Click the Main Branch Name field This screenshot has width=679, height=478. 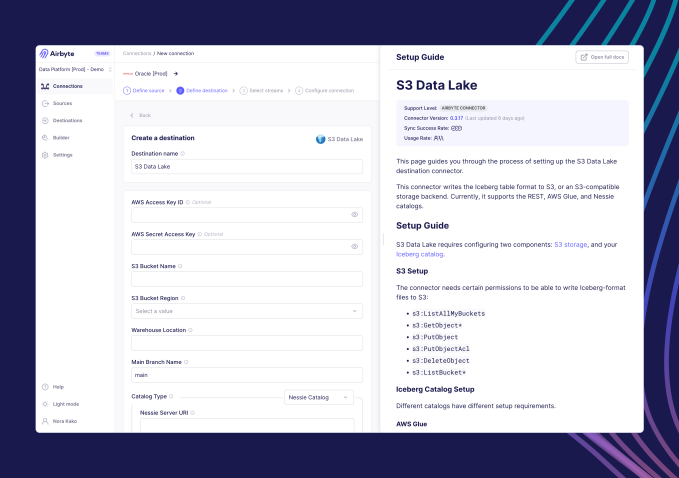click(247, 375)
